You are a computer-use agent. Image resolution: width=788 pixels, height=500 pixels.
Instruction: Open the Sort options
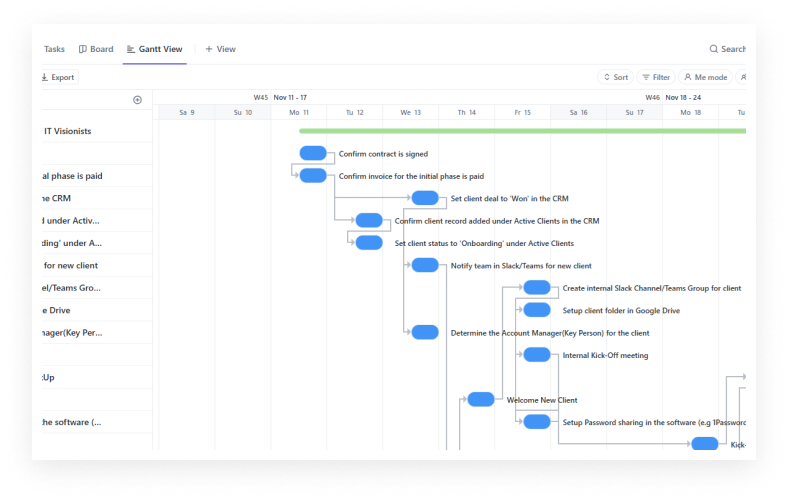click(616, 77)
